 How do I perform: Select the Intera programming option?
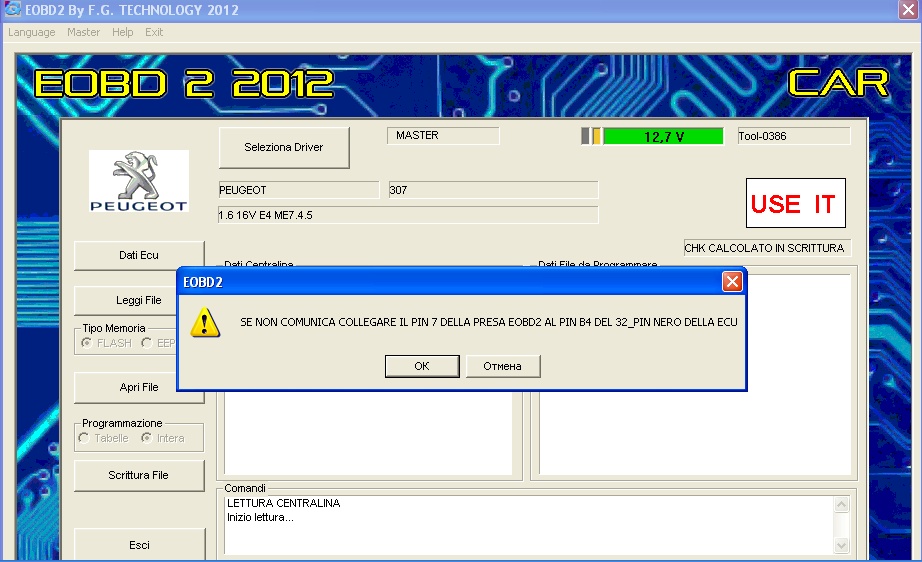[x=147, y=438]
